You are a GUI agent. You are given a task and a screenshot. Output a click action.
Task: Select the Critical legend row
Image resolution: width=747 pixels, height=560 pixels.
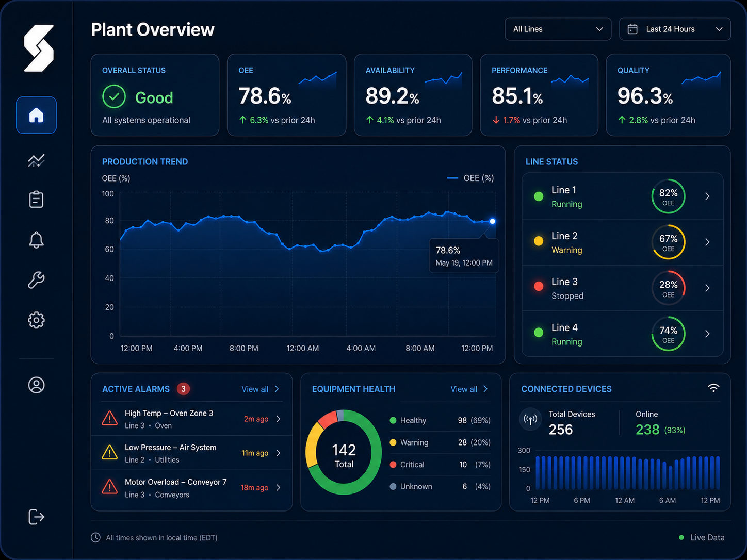(440, 464)
